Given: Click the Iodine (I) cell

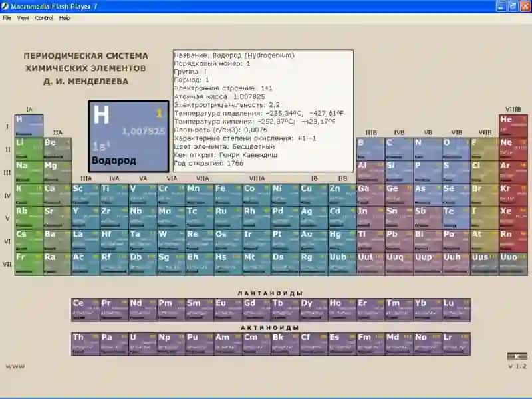Looking at the screenshot, I should click(x=485, y=218).
